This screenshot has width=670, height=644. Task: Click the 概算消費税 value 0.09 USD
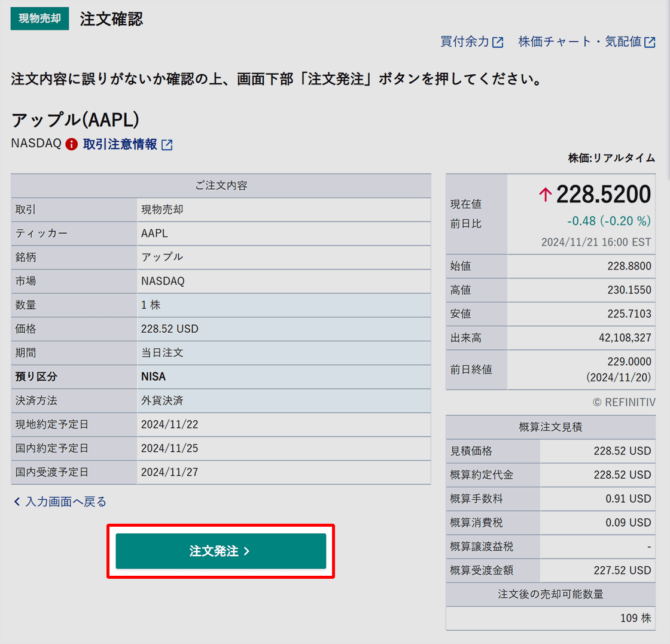[x=628, y=523]
